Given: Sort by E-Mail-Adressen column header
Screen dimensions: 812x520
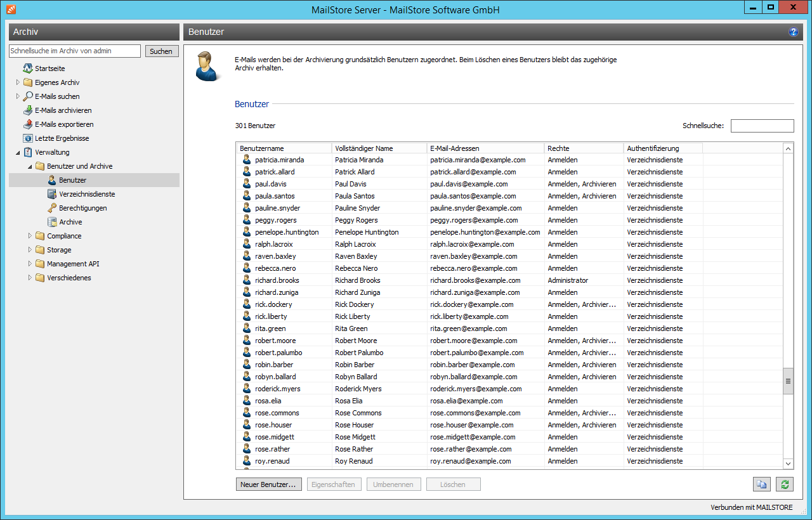Looking at the screenshot, I should (x=486, y=148).
